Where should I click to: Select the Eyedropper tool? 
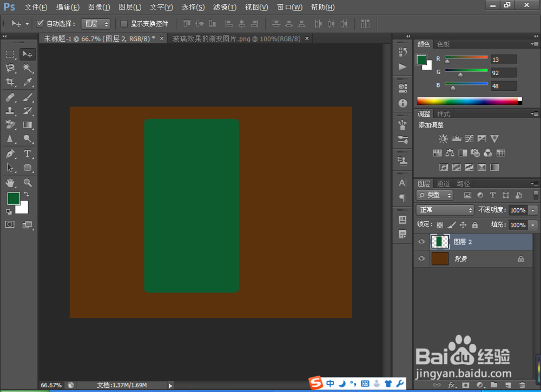(27, 82)
